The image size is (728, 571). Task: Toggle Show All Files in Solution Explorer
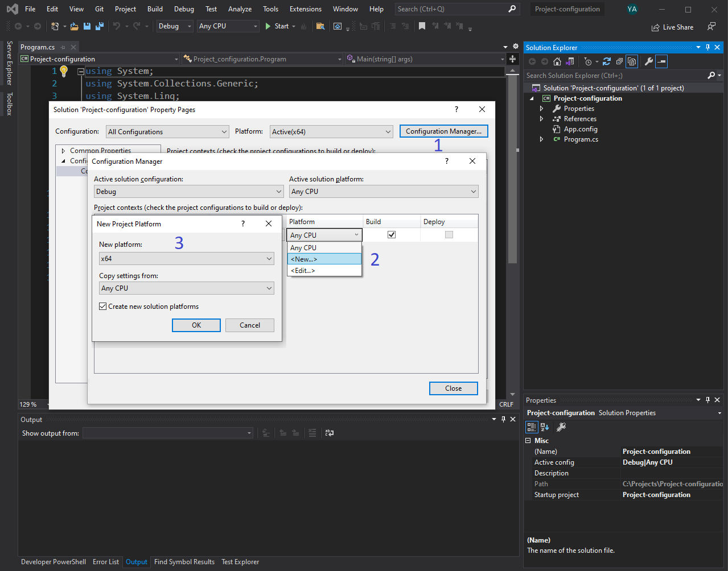coord(632,61)
